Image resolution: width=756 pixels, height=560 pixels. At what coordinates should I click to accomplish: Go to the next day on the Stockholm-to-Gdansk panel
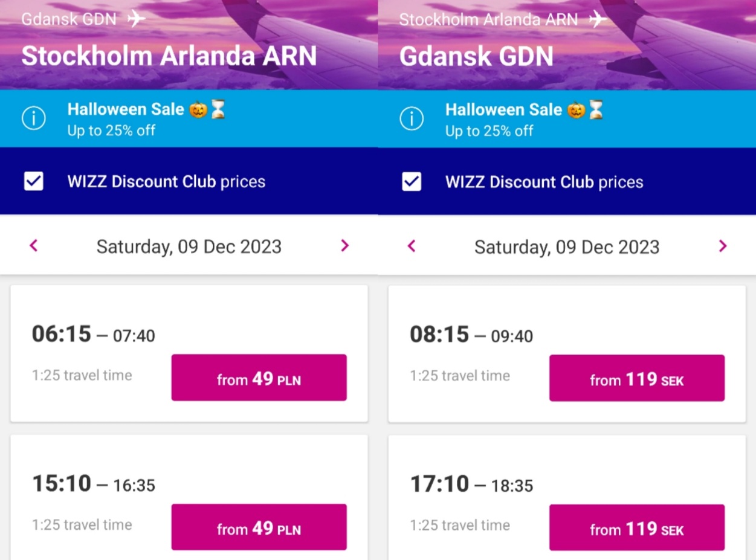pos(723,246)
